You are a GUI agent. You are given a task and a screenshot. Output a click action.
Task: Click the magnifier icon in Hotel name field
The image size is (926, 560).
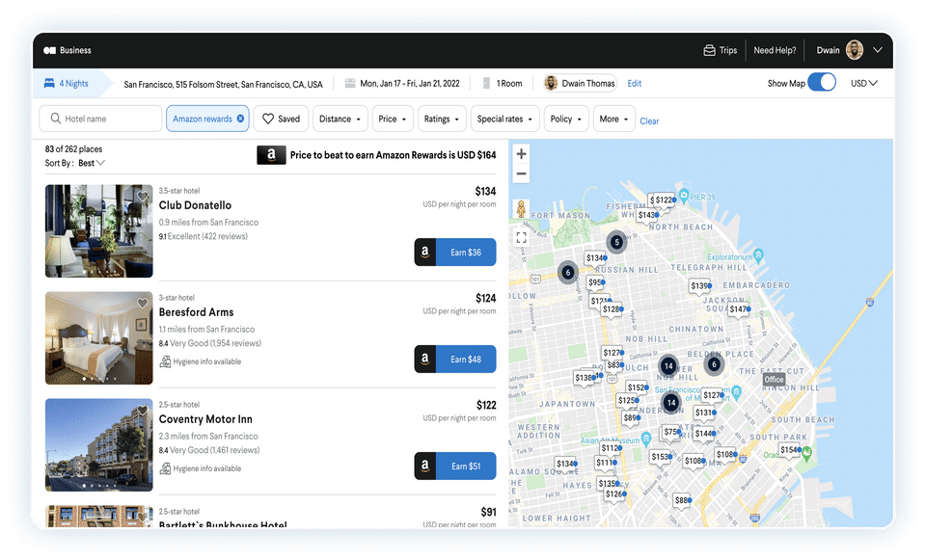56,119
